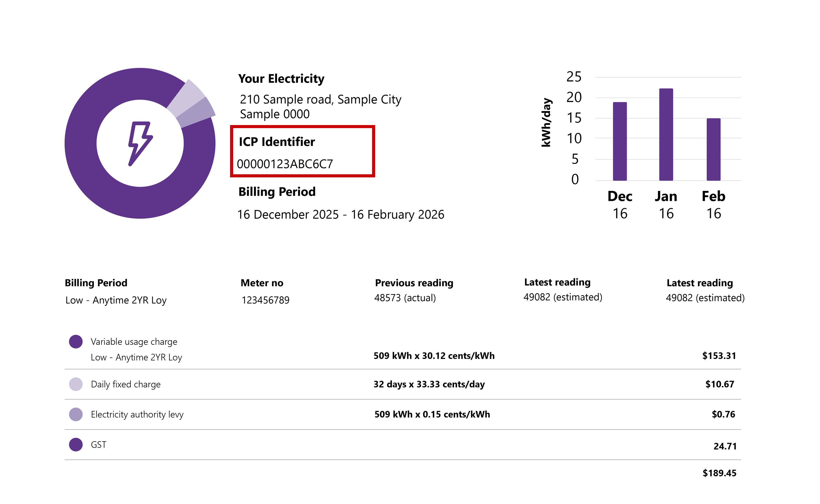The image size is (820, 504).
Task: Click meter number 123456789
Action: click(x=265, y=300)
